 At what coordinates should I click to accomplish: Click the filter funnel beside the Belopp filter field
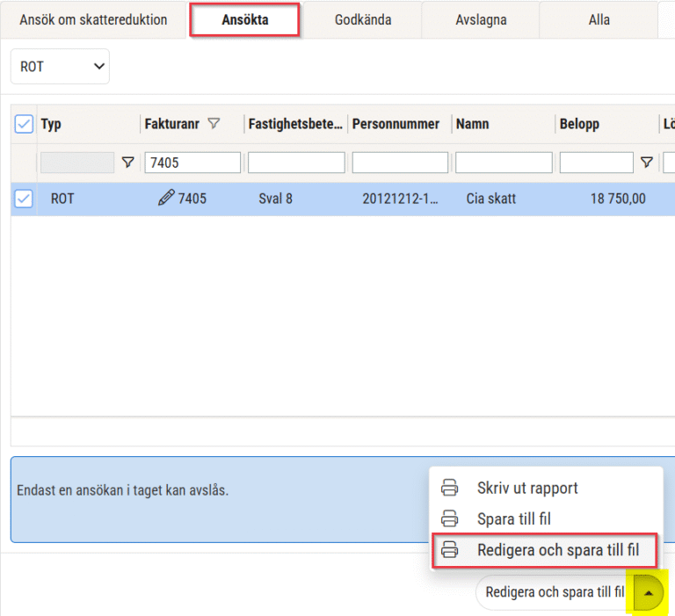click(647, 163)
